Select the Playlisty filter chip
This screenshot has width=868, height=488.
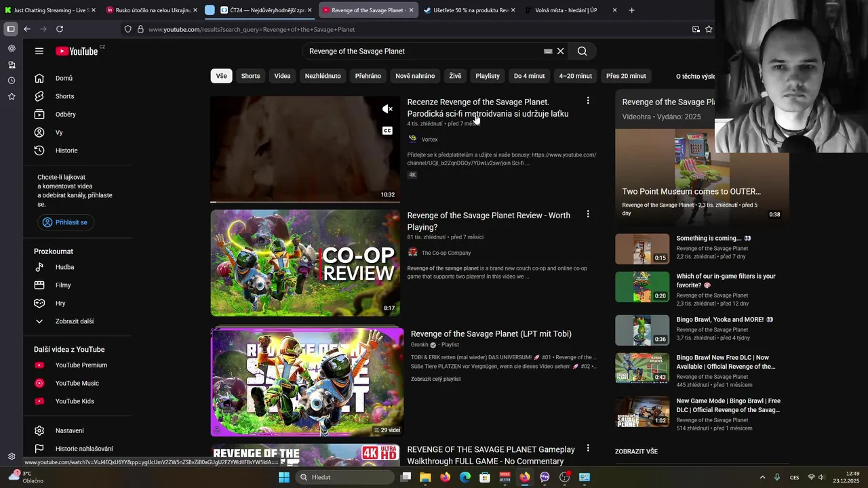(x=488, y=76)
